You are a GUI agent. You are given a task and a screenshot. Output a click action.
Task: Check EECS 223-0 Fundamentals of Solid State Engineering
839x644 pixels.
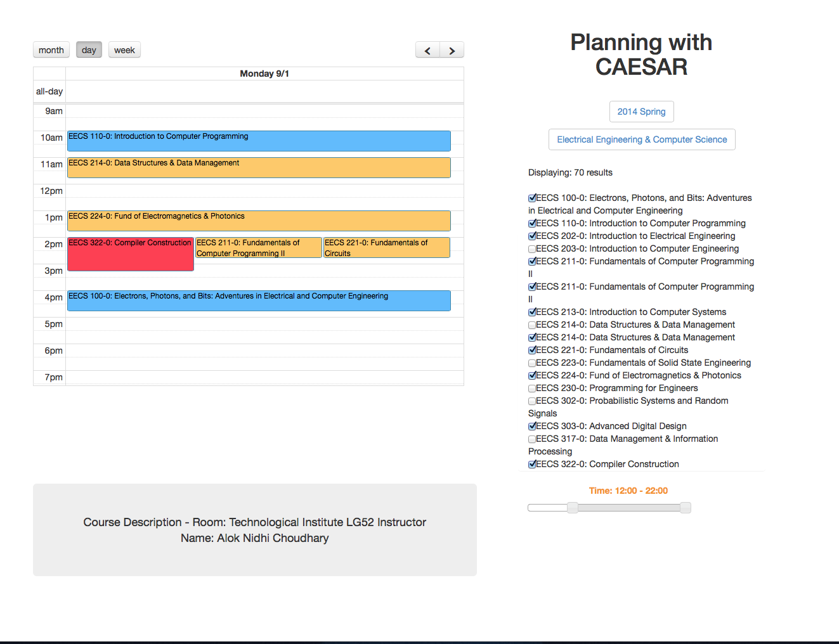(532, 363)
